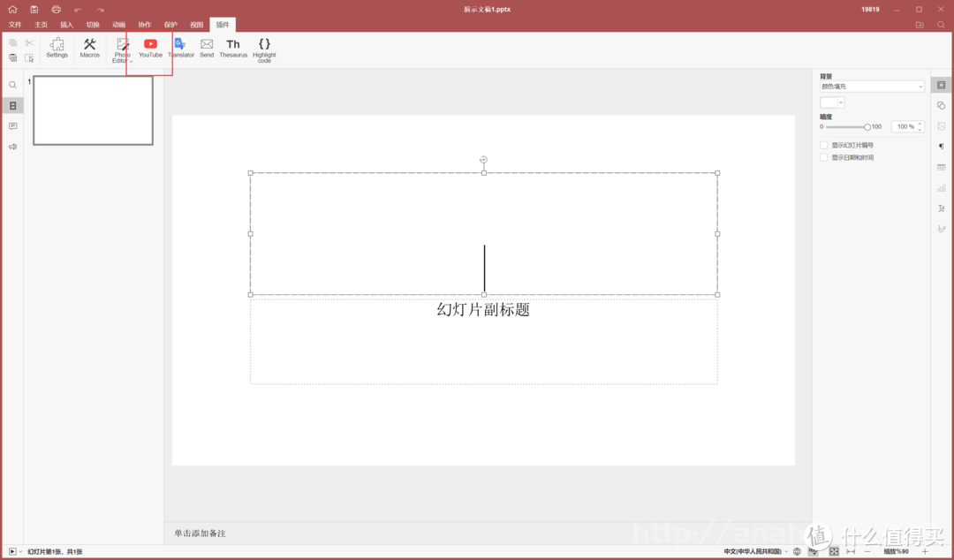Open the Highlight code plugin
Screen dimensions: 954x560
(x=264, y=50)
